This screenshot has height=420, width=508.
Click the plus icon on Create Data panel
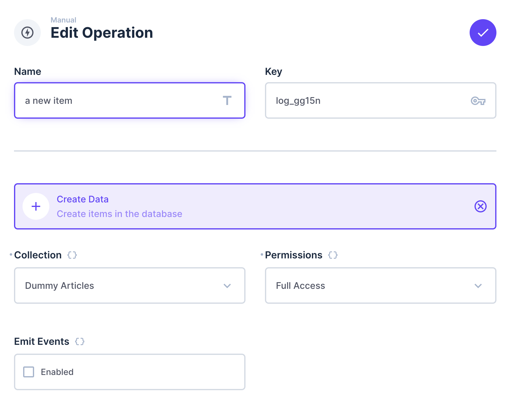tap(36, 206)
